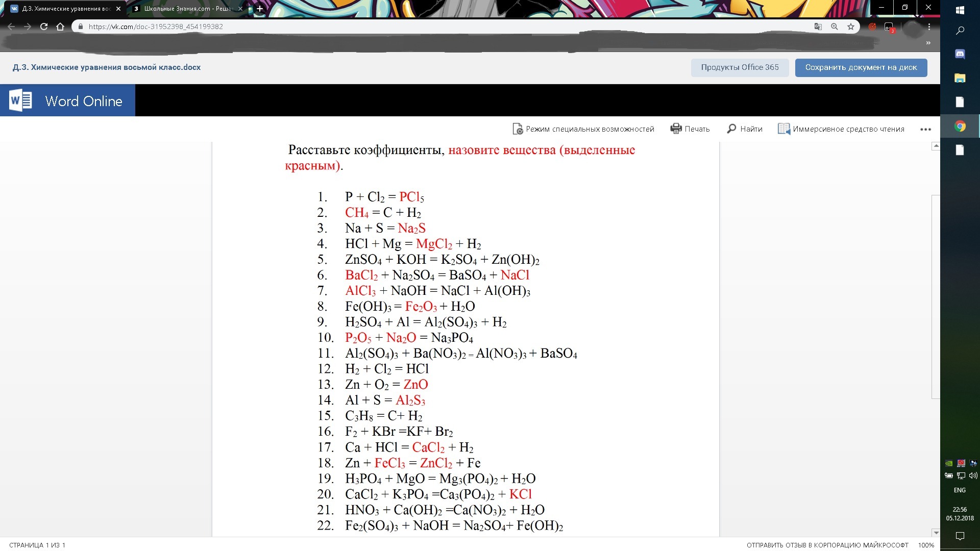Click the Word Online logo icon

point(20,101)
